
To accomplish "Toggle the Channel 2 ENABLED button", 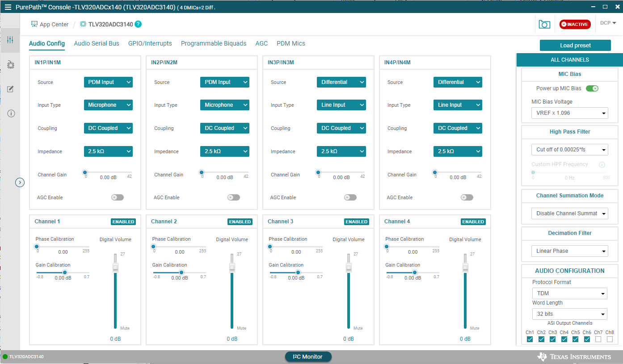I will (240, 222).
